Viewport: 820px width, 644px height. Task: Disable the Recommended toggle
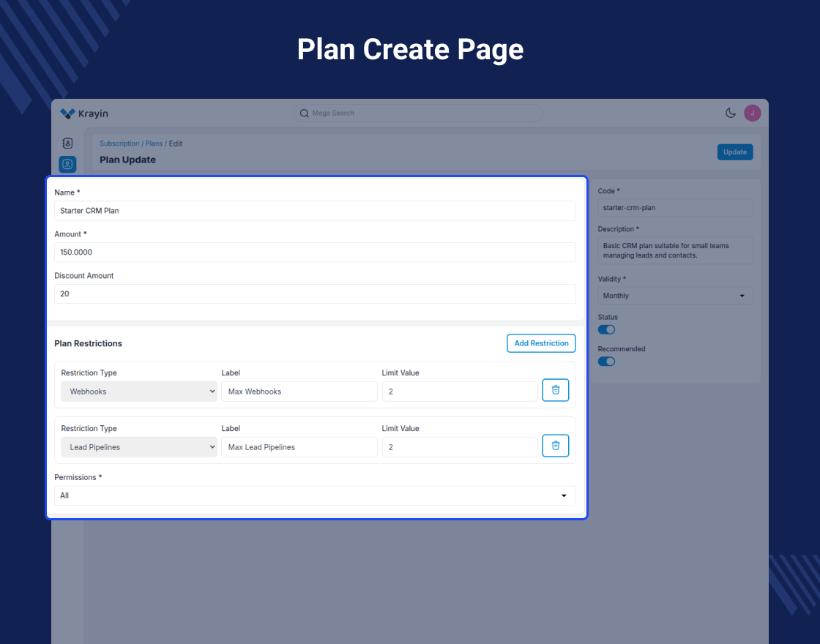[x=606, y=361]
